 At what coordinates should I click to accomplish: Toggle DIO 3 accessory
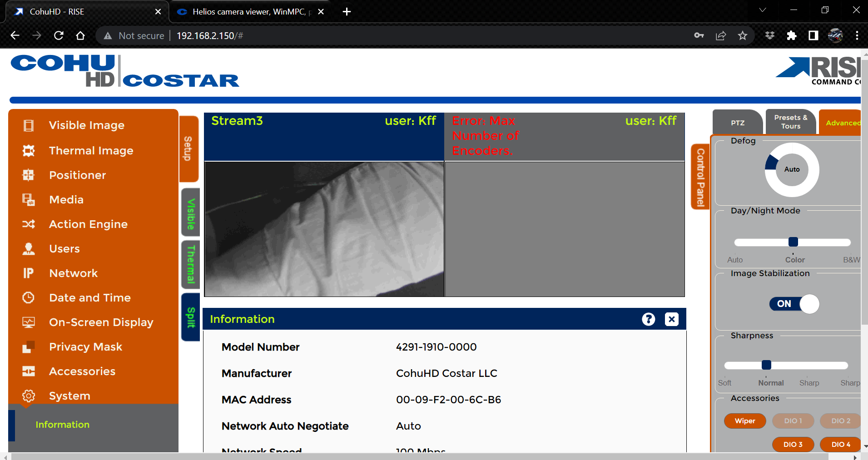(793, 445)
